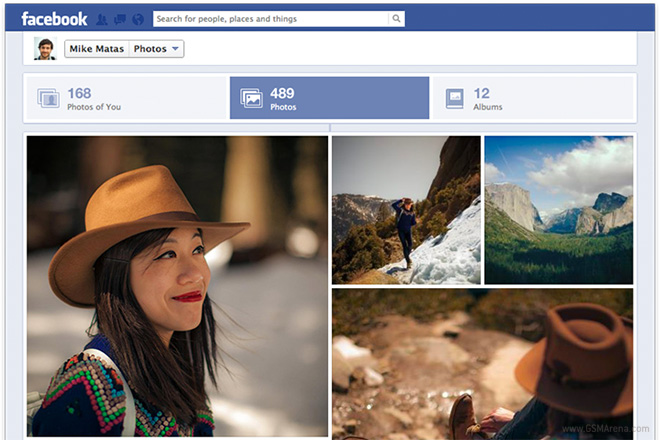Focus the search for people field
This screenshot has height=440, width=660.
[x=270, y=19]
